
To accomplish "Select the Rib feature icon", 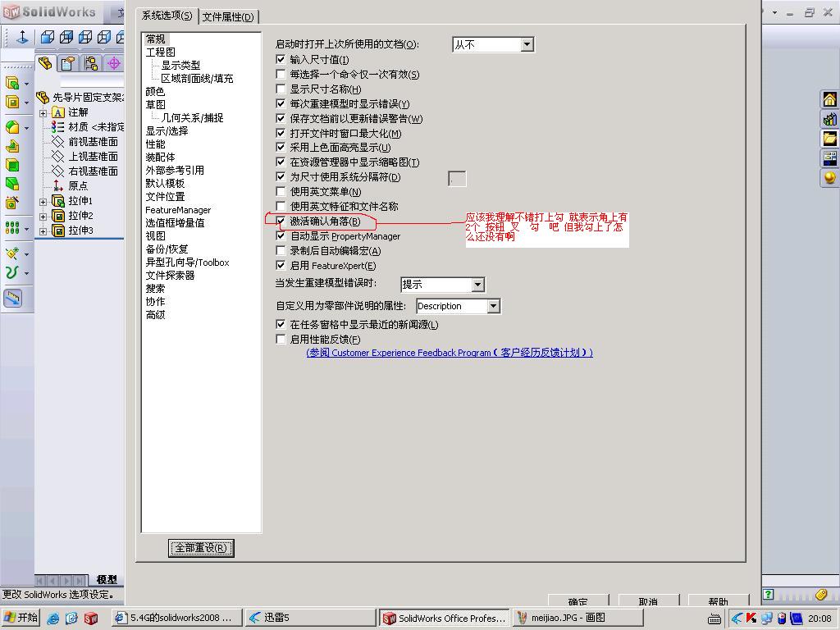I will click(12, 146).
